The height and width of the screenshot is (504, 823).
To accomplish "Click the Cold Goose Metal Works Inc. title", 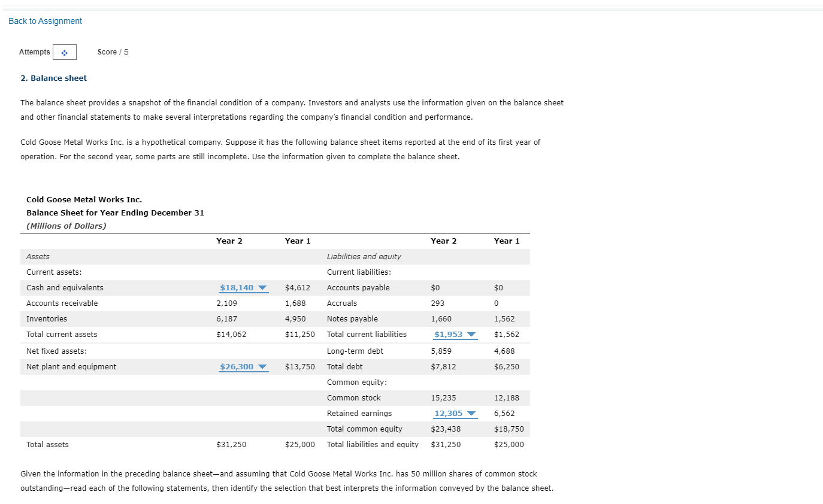I will click(x=84, y=199).
